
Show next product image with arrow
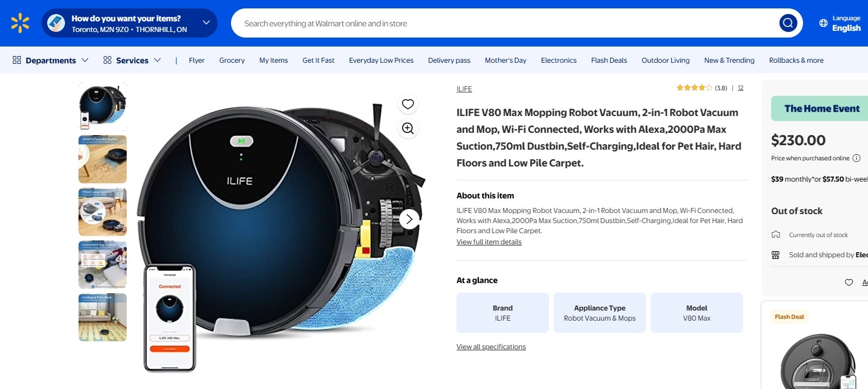(x=409, y=219)
